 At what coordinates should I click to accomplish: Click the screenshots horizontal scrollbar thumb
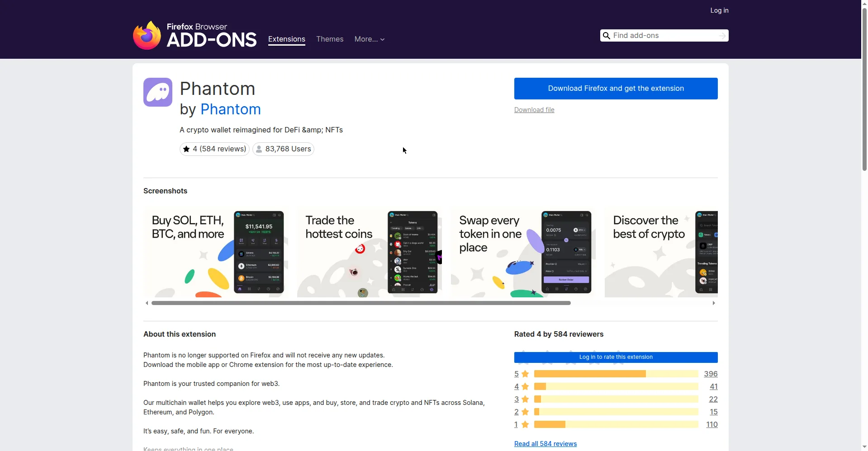(x=361, y=303)
